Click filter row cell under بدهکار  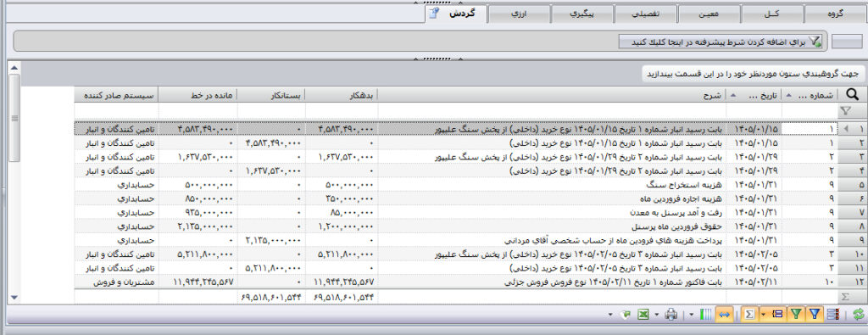point(342,111)
